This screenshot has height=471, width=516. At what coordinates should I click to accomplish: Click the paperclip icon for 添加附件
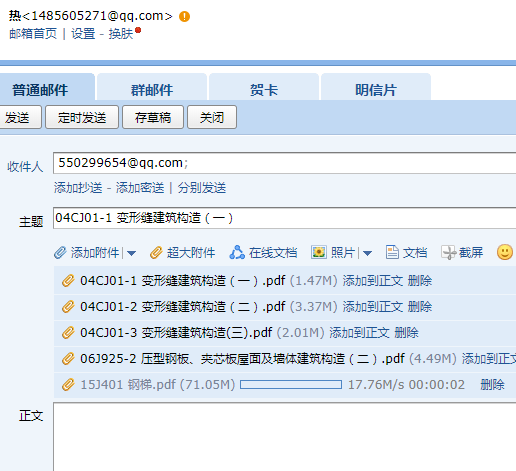pos(60,253)
